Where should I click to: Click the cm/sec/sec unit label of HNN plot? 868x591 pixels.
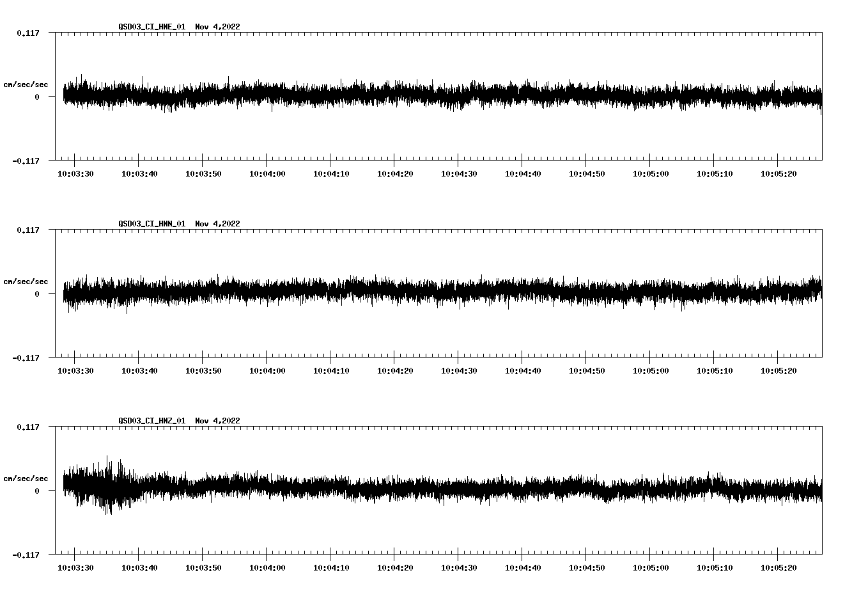point(26,281)
